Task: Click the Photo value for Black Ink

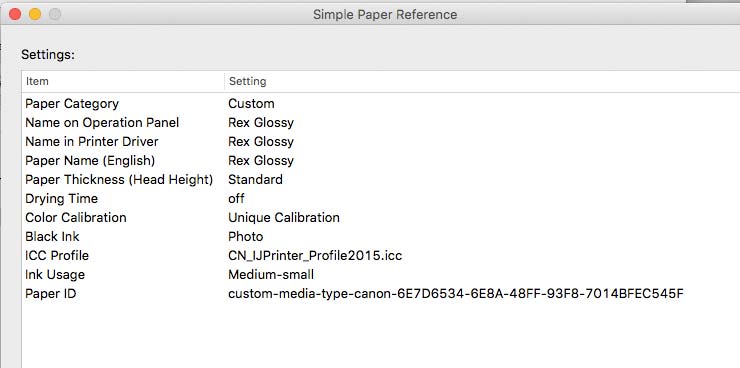Action: (x=245, y=236)
